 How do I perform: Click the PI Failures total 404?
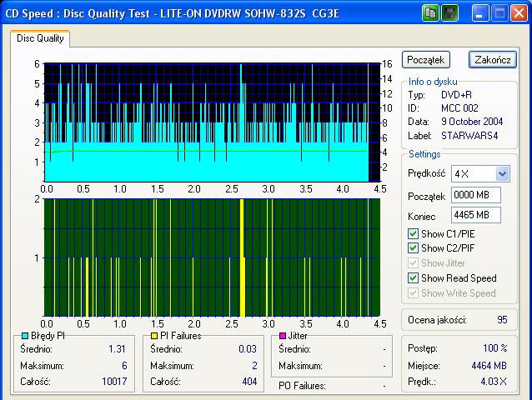(249, 382)
